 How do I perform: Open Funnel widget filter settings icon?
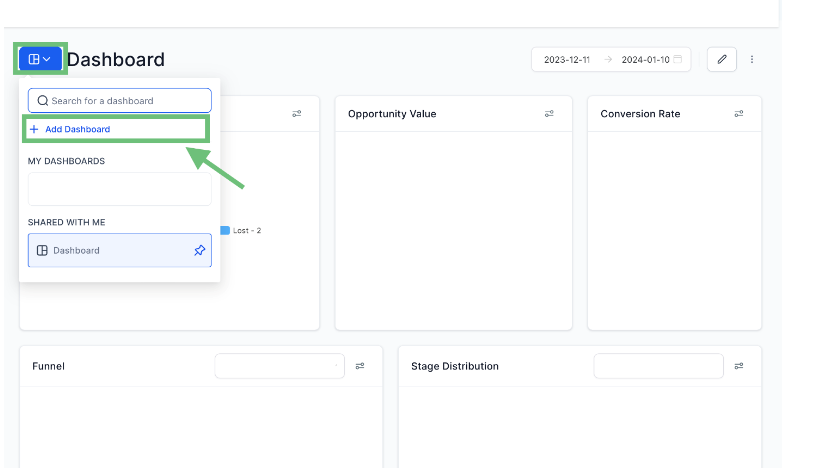click(360, 366)
